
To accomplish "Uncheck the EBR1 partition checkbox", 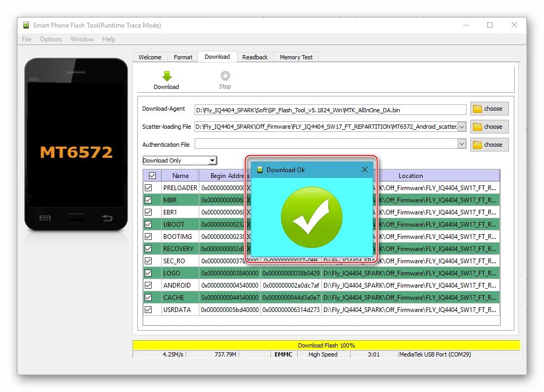I will [x=148, y=212].
